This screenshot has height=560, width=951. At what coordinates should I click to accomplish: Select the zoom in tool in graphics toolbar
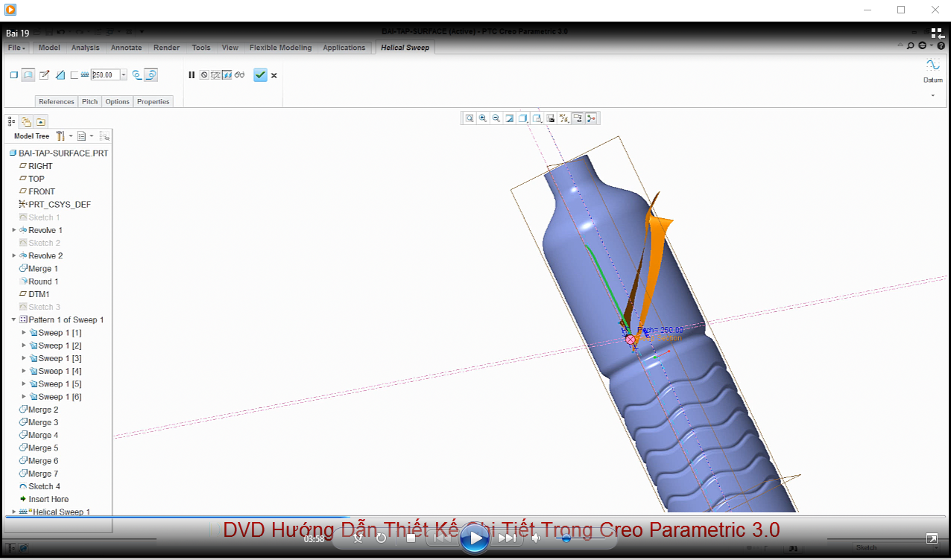pyautogui.click(x=483, y=118)
